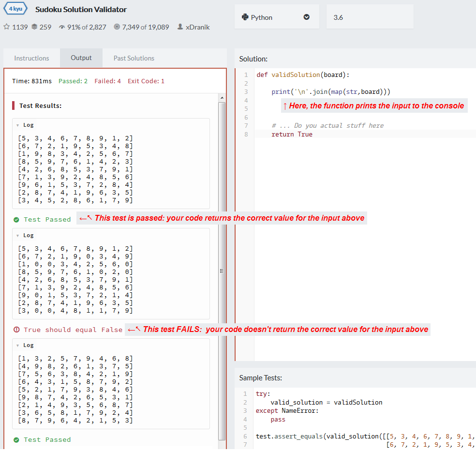476x452 pixels.
Task: Click the scroll-up arrow of output scrollbar
Action: coord(222,98)
